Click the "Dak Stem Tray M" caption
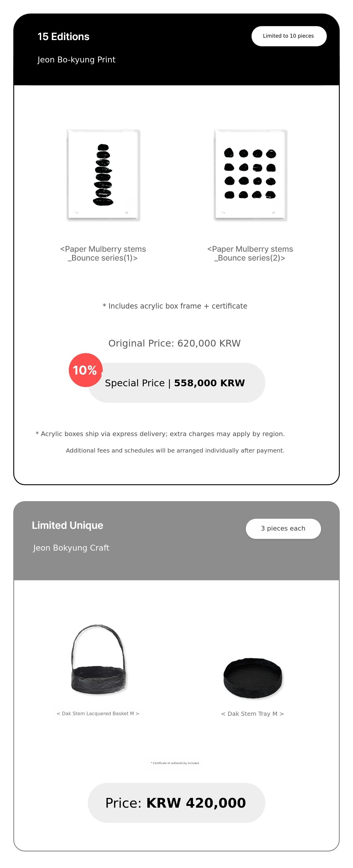The width and height of the screenshot is (353, 868). pyautogui.click(x=252, y=714)
